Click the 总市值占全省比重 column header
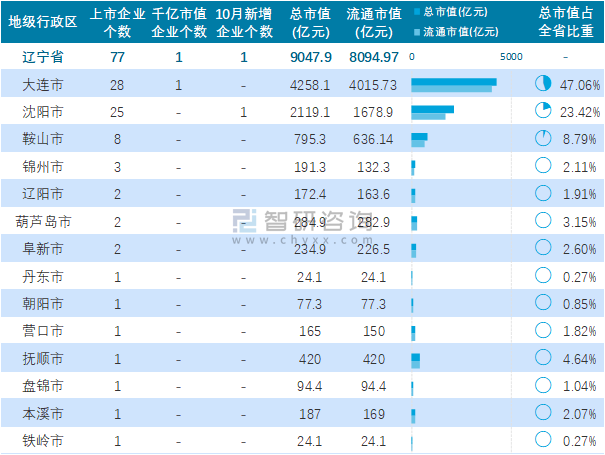The height and width of the screenshot is (455, 605). (566, 22)
